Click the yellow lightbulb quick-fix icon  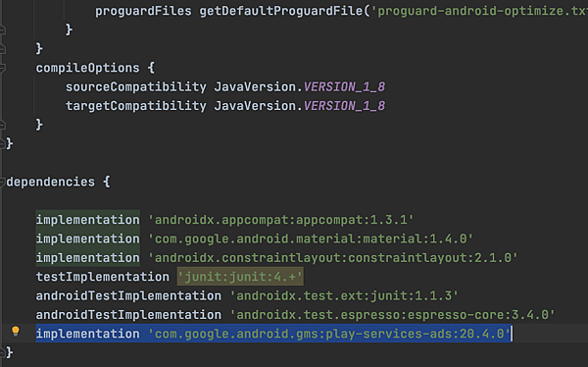16,331
